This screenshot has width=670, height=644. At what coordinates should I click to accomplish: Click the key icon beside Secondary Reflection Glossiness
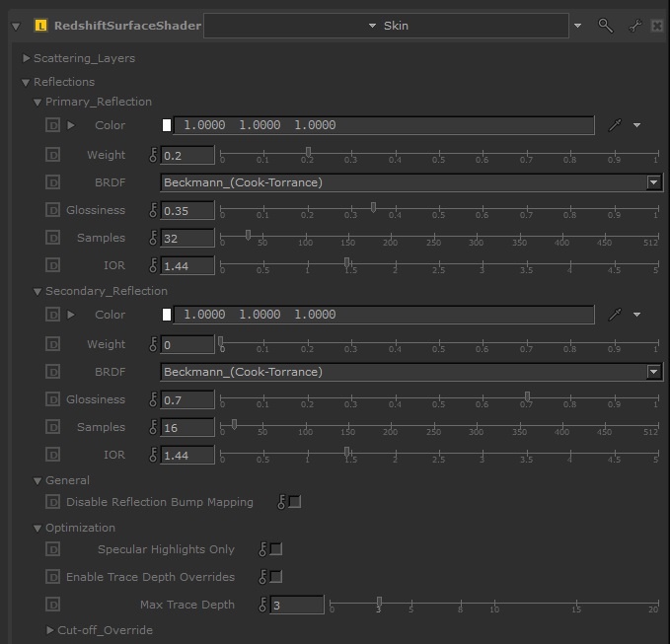[x=153, y=399]
